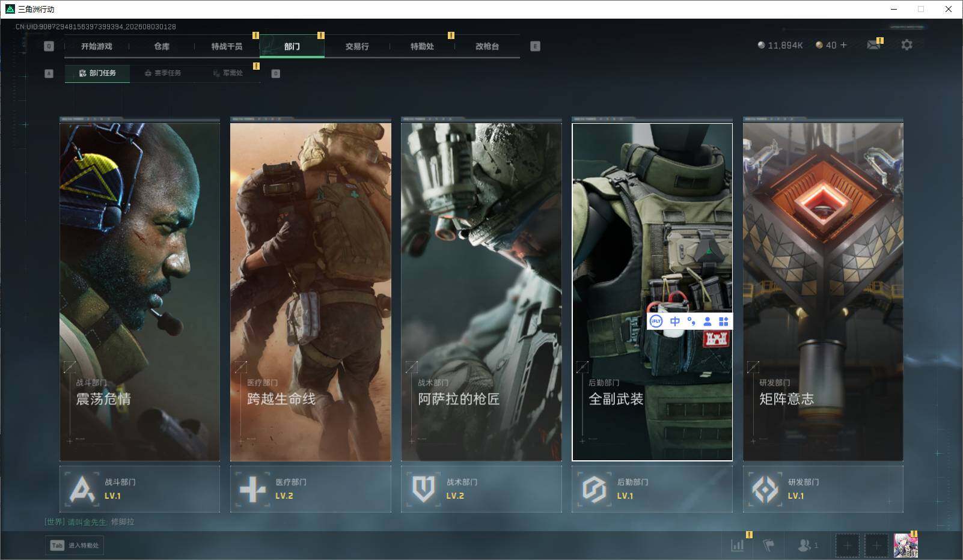The width and height of the screenshot is (963, 560).
Task: Open the 全副武装 logistics department card
Action: click(x=652, y=292)
